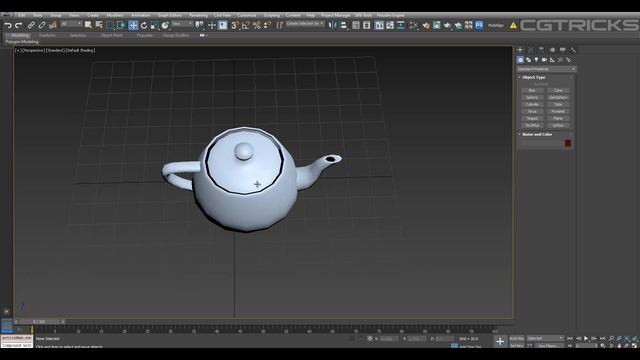Open the Hierarchy tab in command panel
The height and width of the screenshot is (360, 640).
coord(541,50)
